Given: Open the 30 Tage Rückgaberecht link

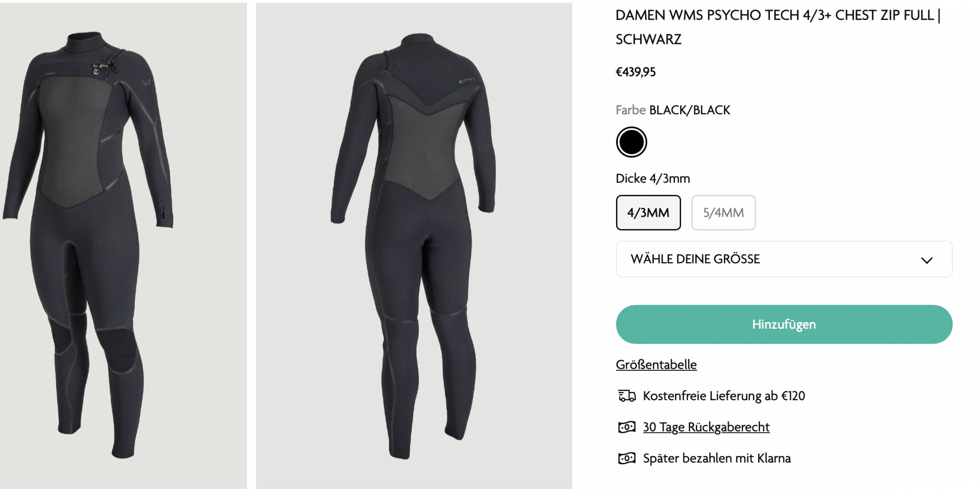Looking at the screenshot, I should (706, 427).
